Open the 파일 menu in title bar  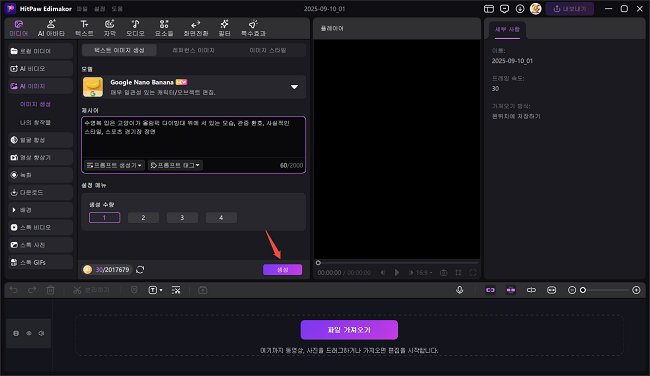(82, 9)
